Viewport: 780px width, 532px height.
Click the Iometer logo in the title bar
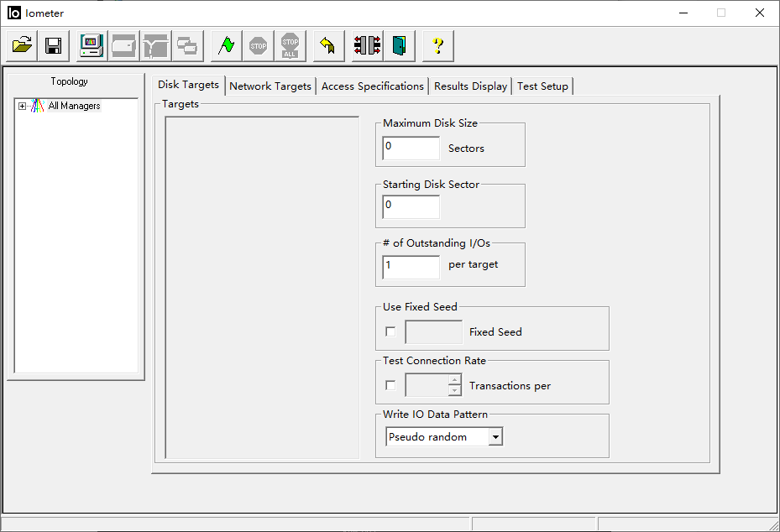tap(14, 13)
